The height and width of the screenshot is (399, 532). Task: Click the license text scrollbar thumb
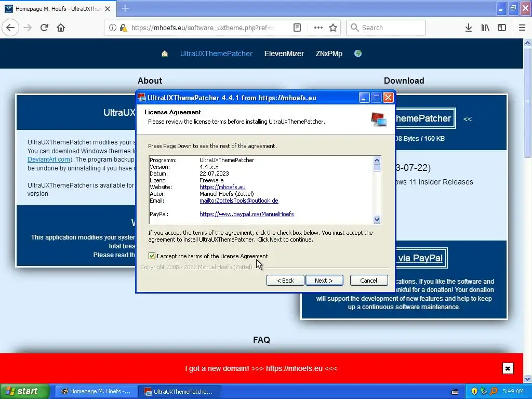point(377,168)
